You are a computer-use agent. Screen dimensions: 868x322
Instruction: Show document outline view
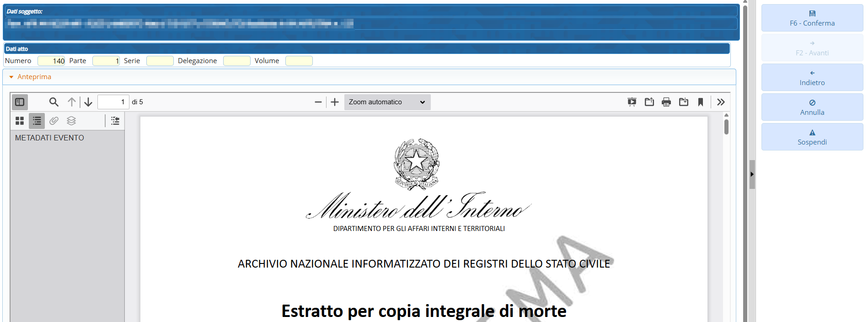pos(37,121)
